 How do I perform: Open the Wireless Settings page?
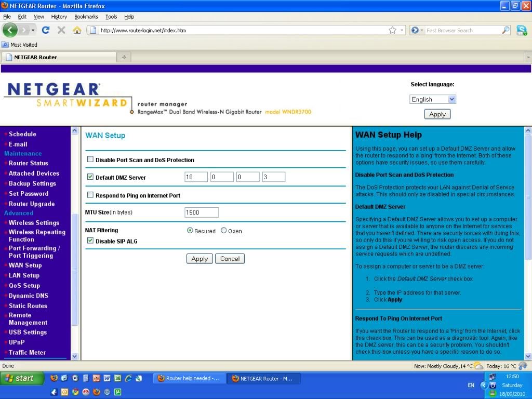tap(34, 222)
